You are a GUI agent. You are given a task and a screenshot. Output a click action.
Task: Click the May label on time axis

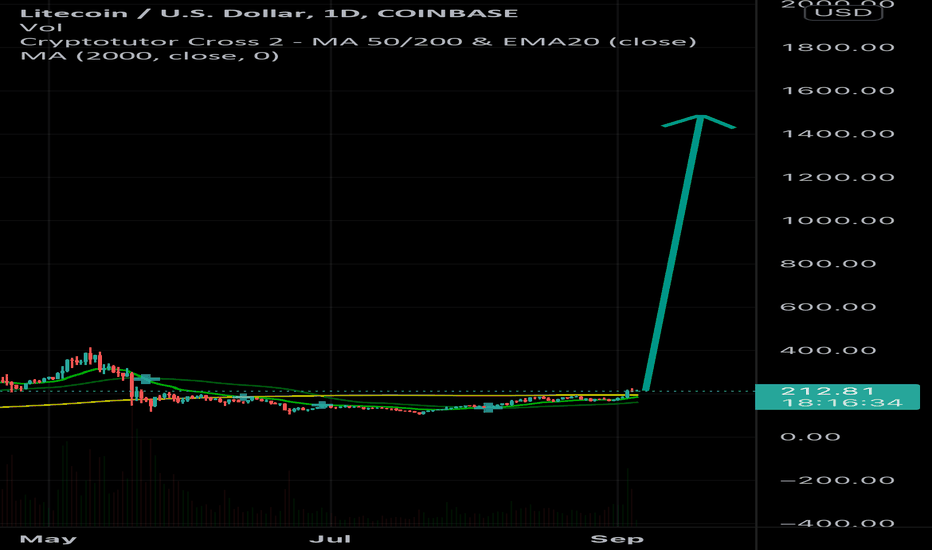[48, 539]
